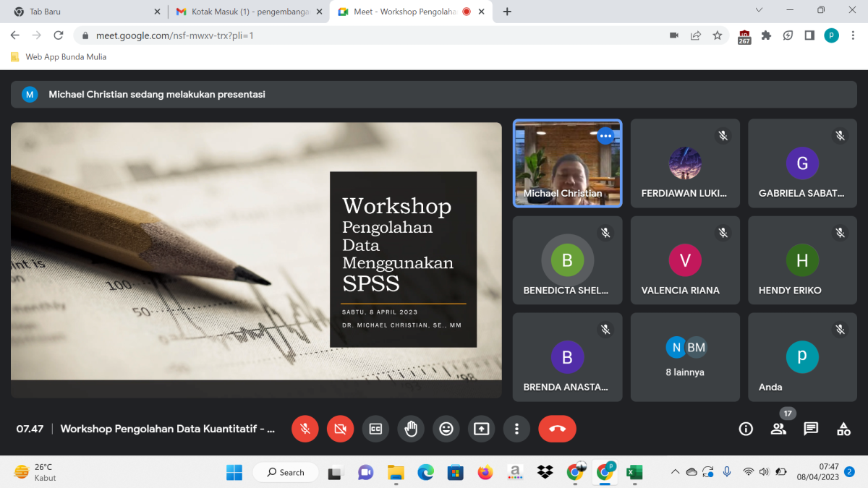
Task: View site information via the lock icon
Action: point(85,35)
